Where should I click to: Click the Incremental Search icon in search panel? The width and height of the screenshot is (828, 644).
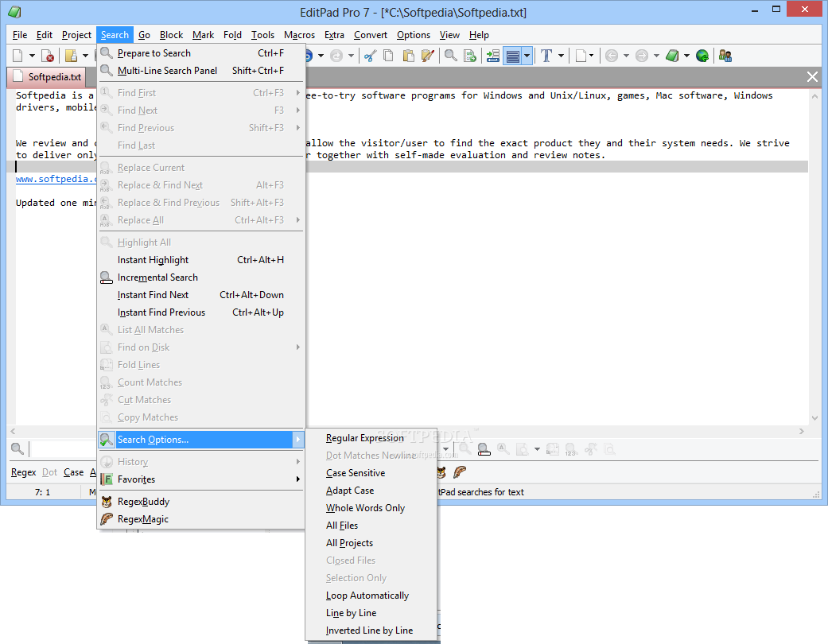click(484, 449)
